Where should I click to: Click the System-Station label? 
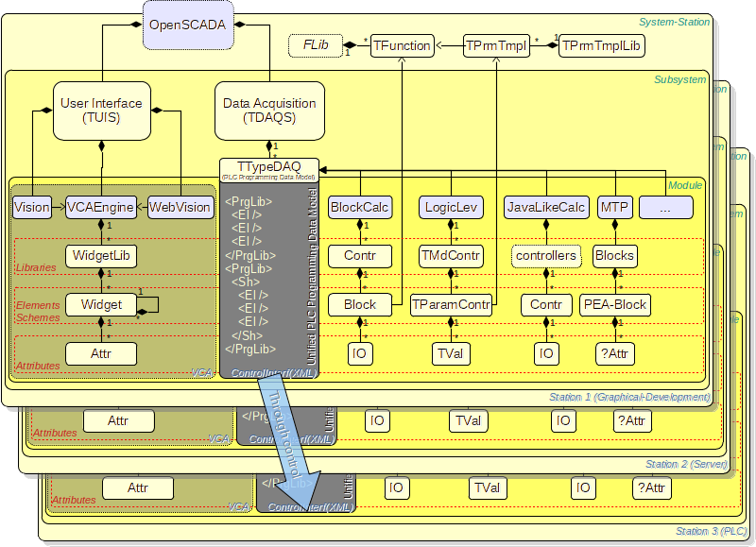coord(674,22)
